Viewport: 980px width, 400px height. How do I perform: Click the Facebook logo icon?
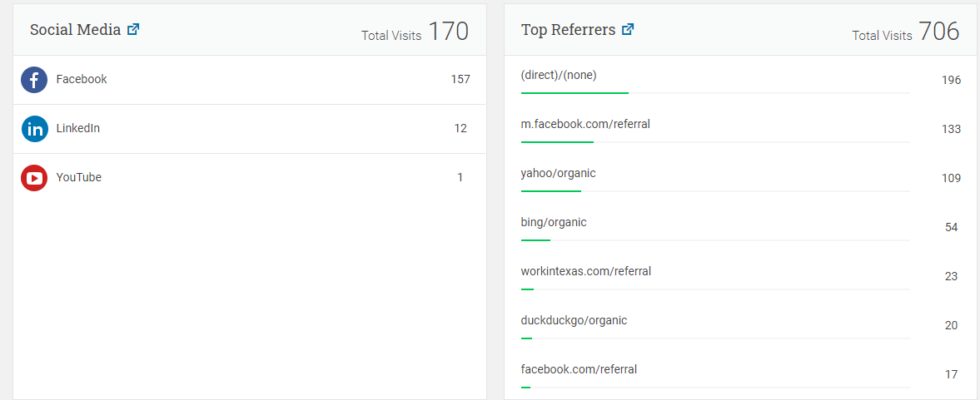click(x=34, y=80)
